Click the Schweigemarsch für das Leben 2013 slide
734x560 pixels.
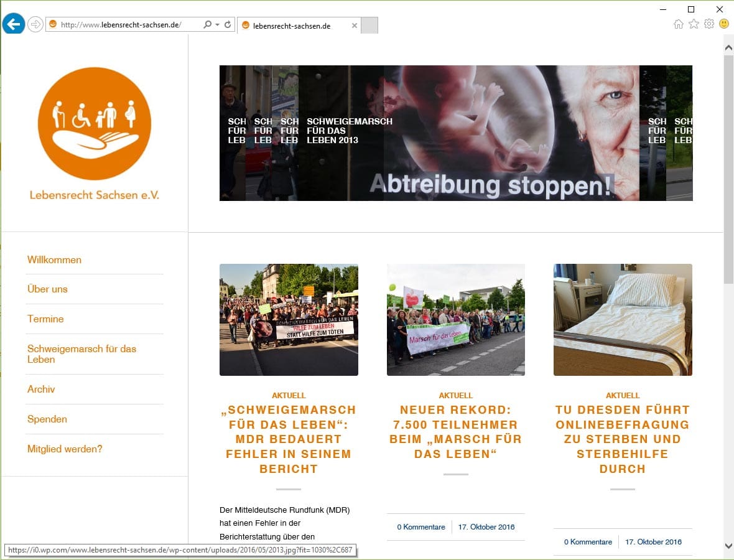click(x=348, y=131)
